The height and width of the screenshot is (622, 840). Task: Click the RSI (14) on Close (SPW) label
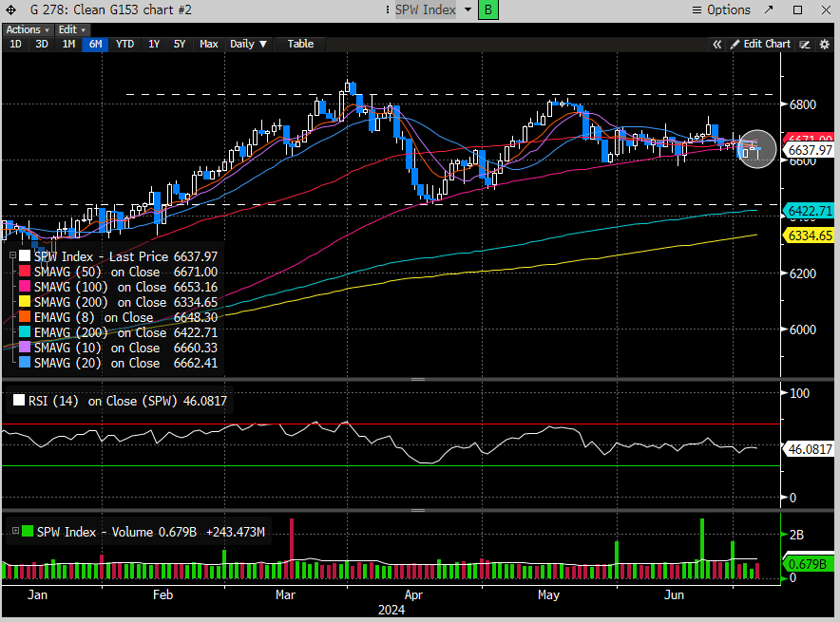pos(103,401)
